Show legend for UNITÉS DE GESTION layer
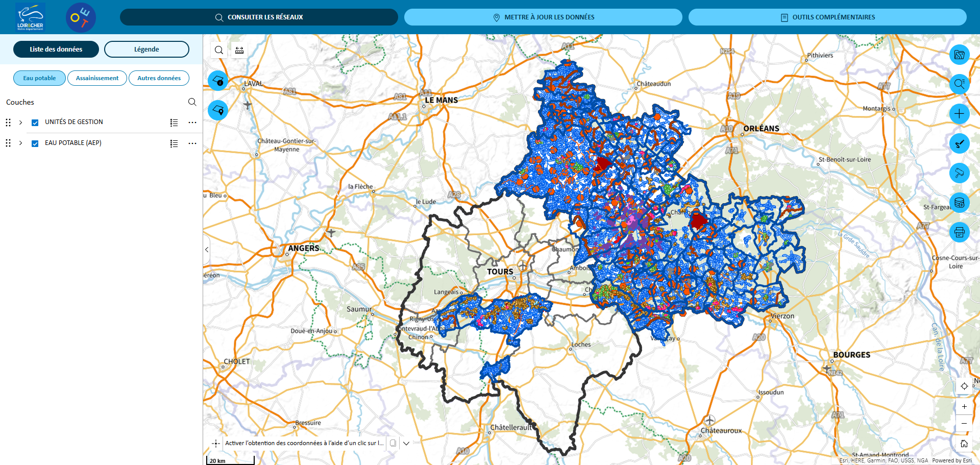The image size is (980, 465). coord(174,123)
